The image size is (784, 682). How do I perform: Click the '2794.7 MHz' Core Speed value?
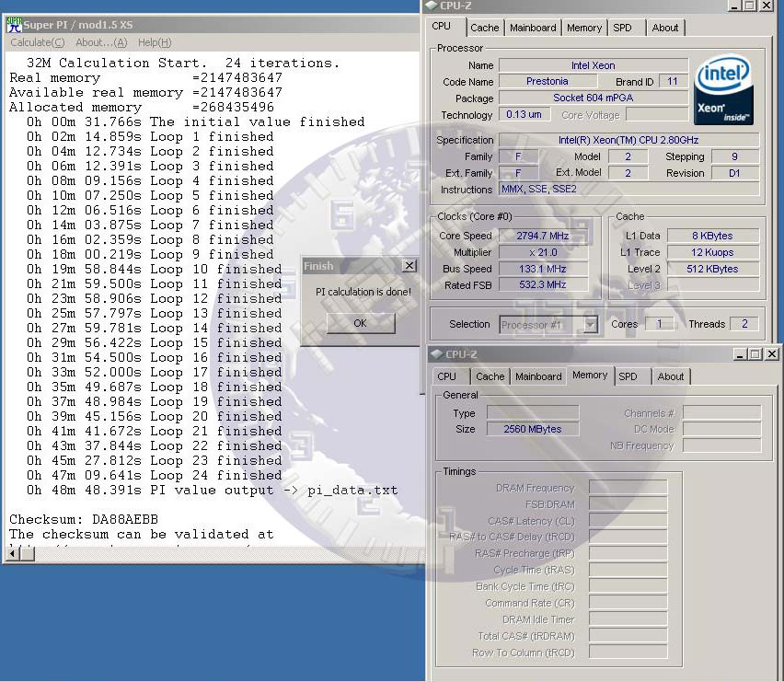[x=543, y=236]
